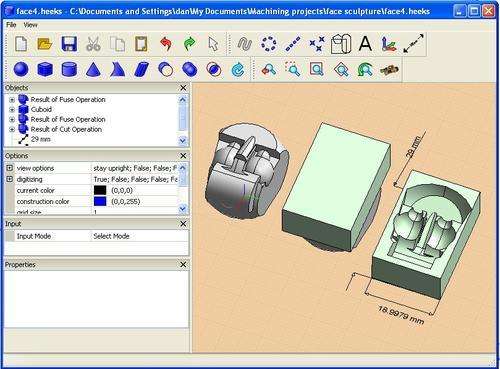Open the File menu
Viewport: 500px width, 369px height.
pos(11,25)
